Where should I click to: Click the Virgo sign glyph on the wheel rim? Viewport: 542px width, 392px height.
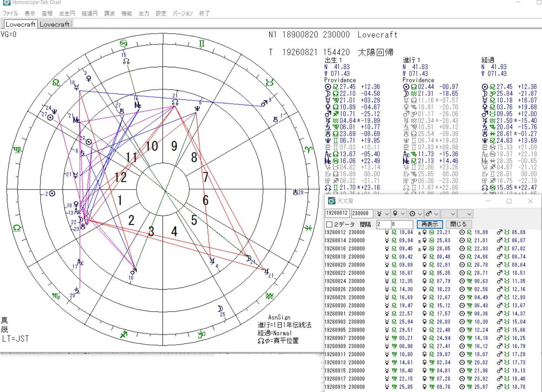point(17,149)
